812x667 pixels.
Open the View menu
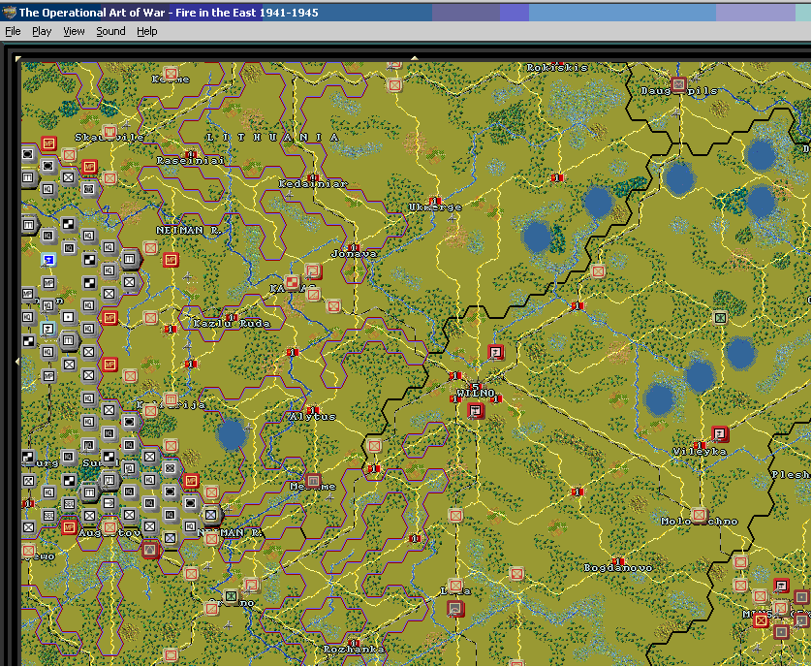tap(74, 31)
